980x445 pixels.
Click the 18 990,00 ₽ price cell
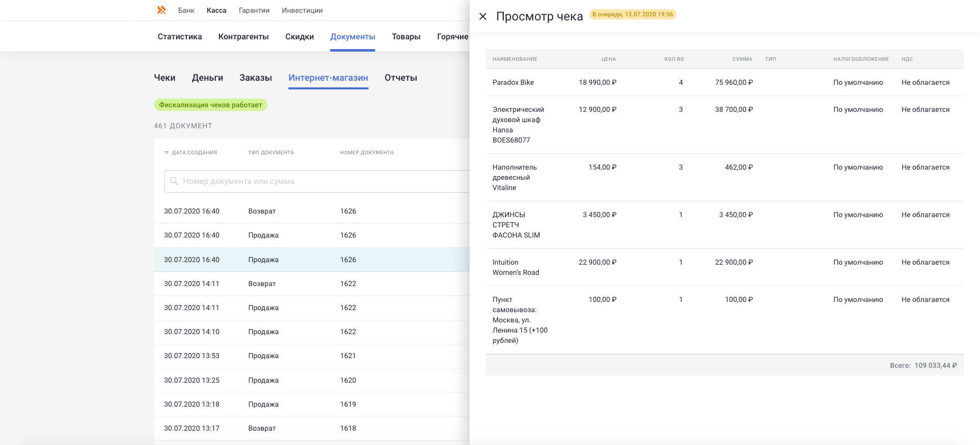pyautogui.click(x=598, y=83)
